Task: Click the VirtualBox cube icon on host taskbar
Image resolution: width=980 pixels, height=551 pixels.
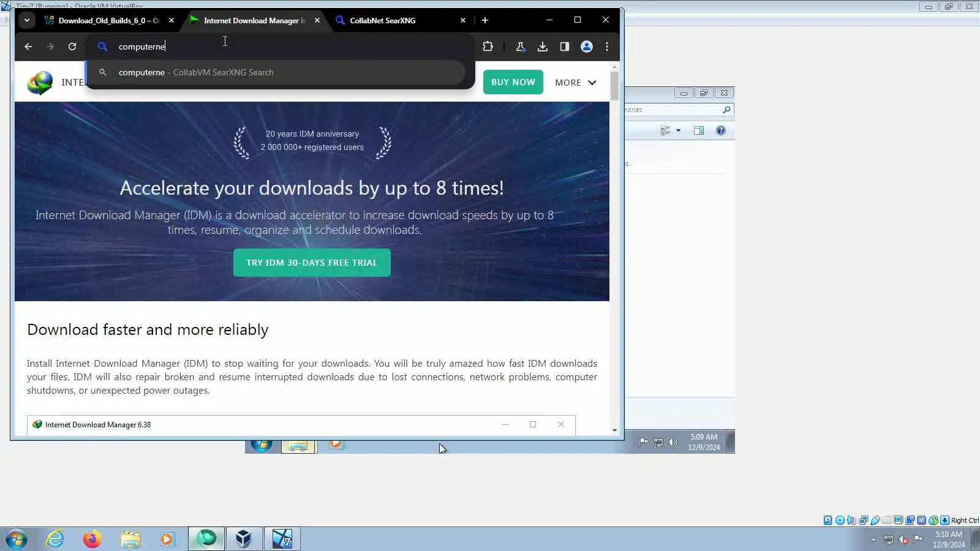Action: [x=244, y=539]
